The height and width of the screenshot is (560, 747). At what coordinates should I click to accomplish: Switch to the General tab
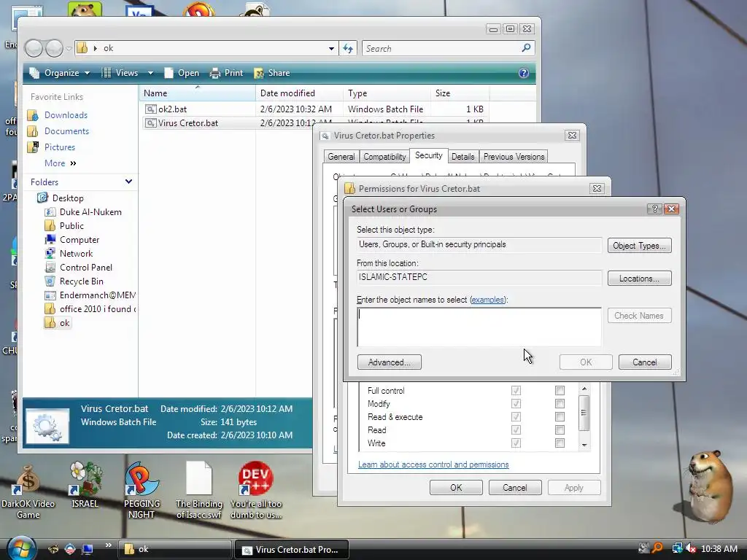[341, 157]
